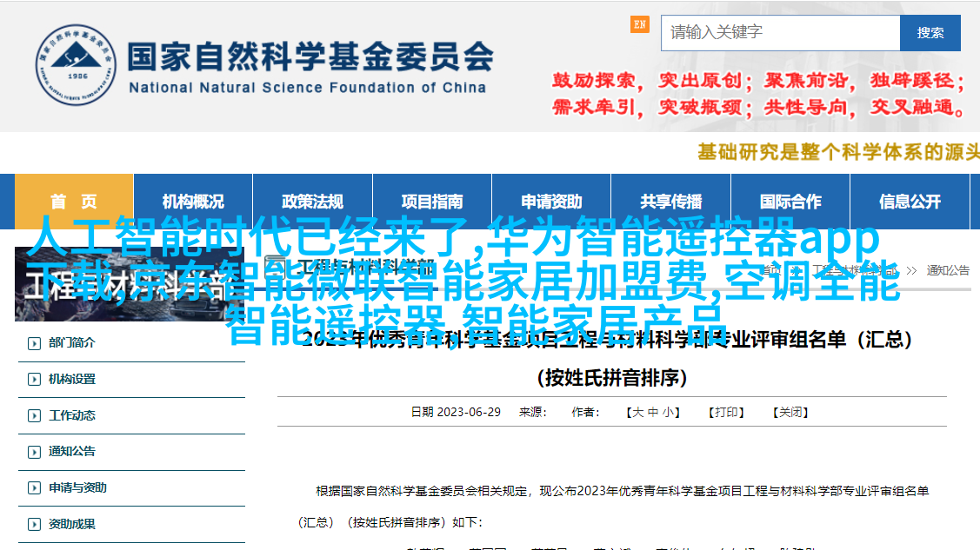Open the 项目指南 navigation menu
This screenshot has height=550, width=980.
432,201
